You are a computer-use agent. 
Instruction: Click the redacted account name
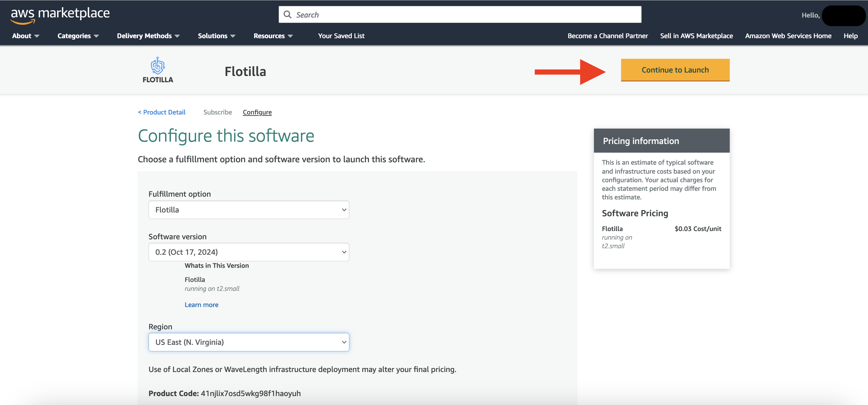point(844,15)
